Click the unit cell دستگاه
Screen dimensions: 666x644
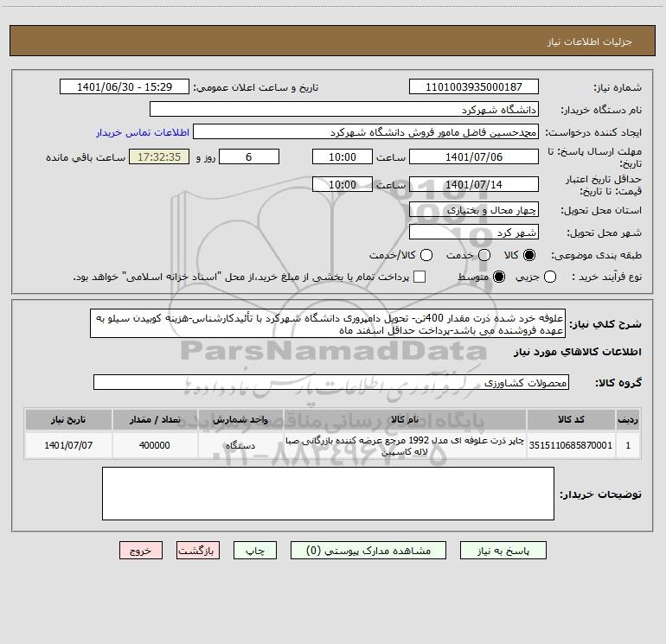coord(240,445)
